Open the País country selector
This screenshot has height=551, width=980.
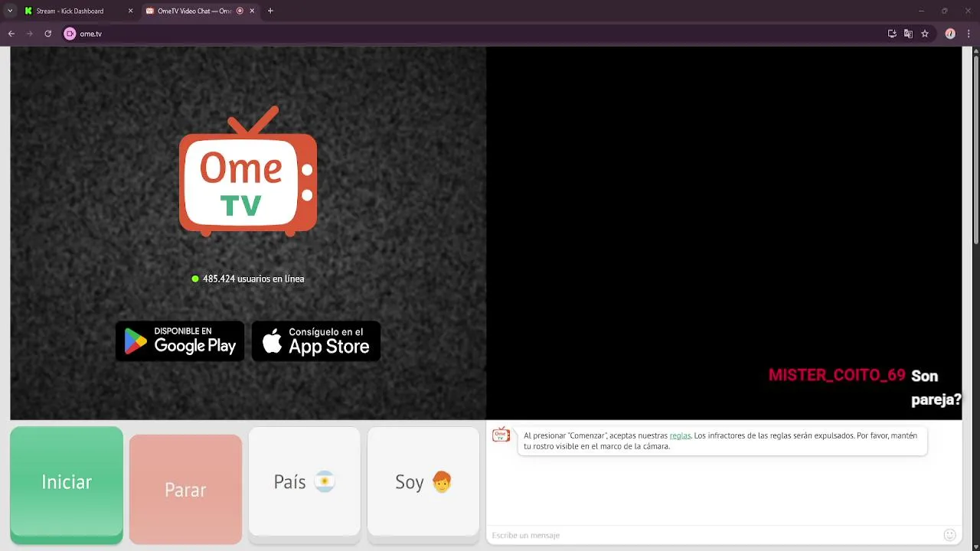click(x=305, y=482)
